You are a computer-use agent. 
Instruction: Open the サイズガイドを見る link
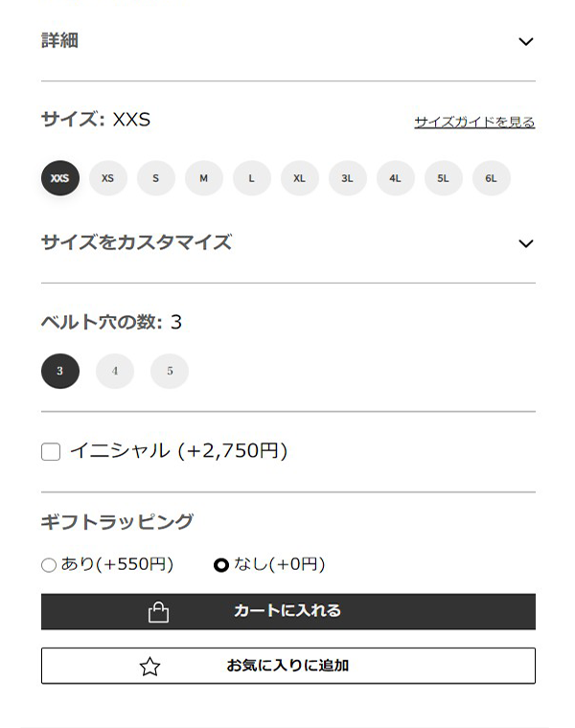[x=474, y=122]
